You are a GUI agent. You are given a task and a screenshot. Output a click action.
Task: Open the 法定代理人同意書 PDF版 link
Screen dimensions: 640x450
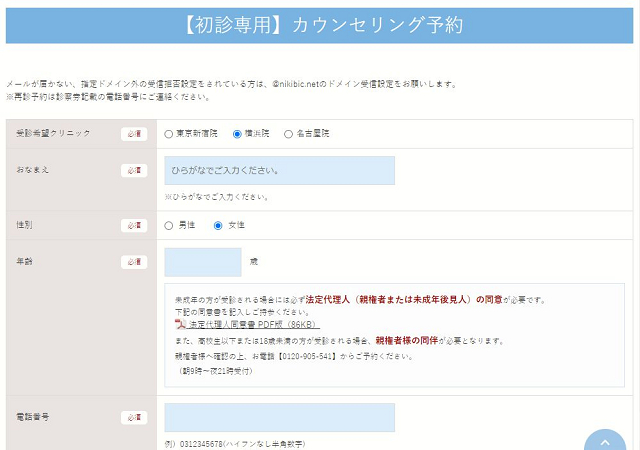click(x=252, y=325)
